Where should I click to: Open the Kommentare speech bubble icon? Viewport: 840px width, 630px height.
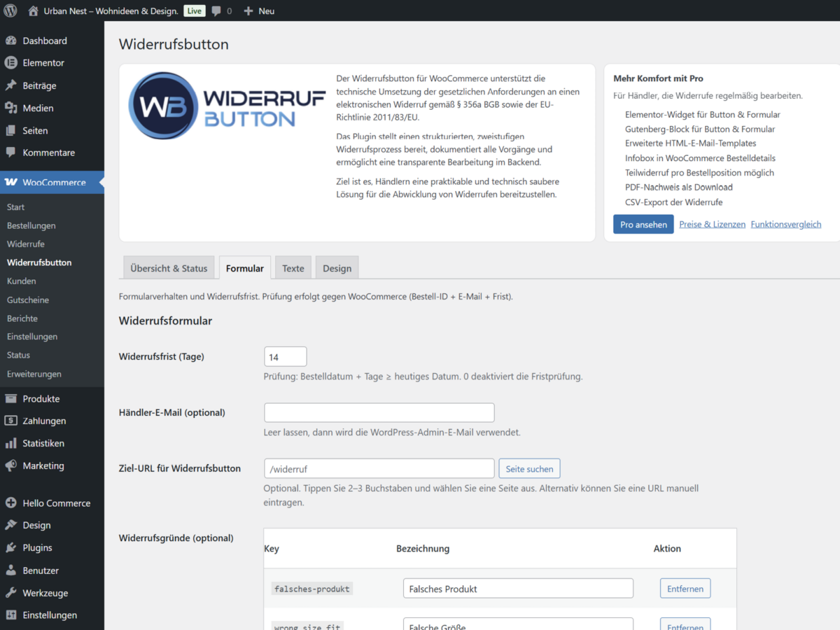11,153
